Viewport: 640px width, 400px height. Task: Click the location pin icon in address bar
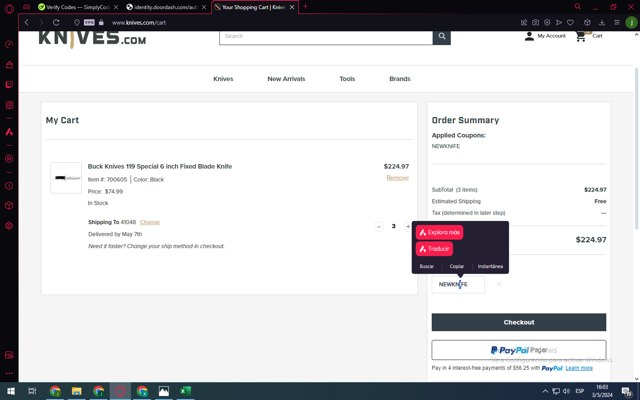coord(77,22)
